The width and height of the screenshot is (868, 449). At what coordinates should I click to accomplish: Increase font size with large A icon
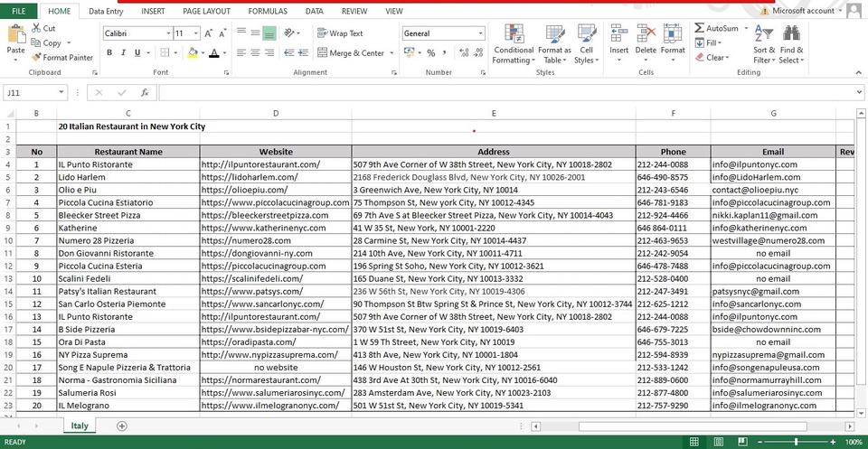coord(209,33)
